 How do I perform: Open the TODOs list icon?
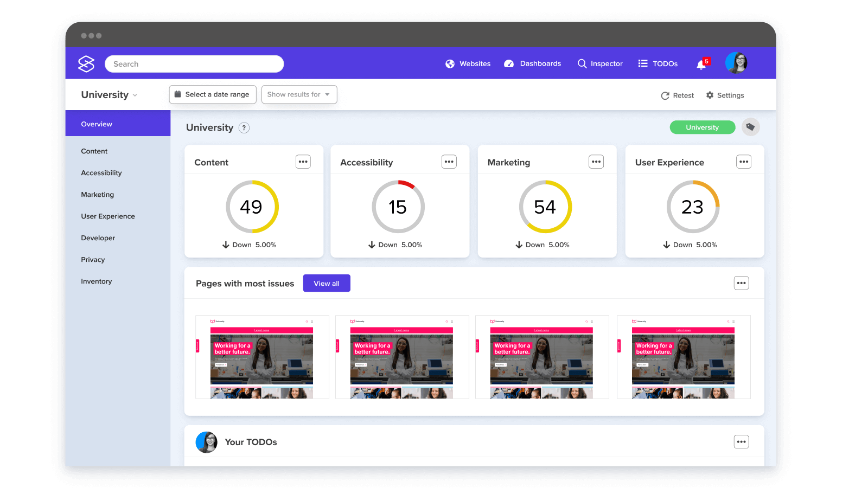tap(643, 63)
